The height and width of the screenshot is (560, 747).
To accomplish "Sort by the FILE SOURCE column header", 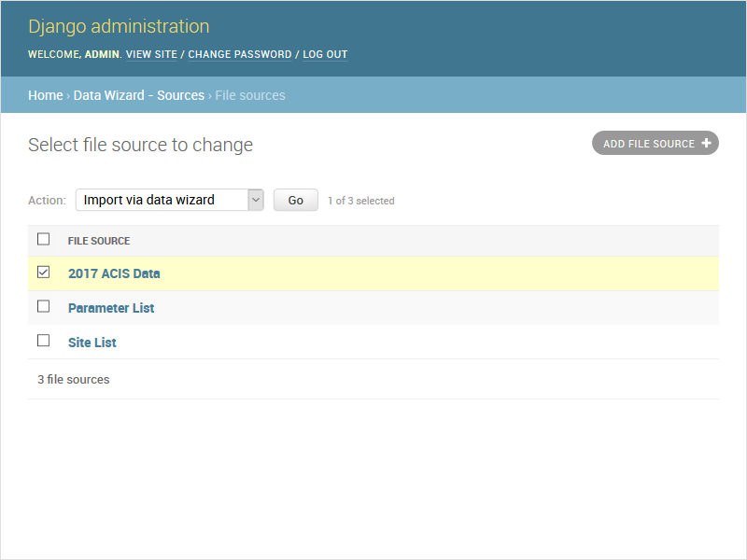I will click(x=98, y=240).
